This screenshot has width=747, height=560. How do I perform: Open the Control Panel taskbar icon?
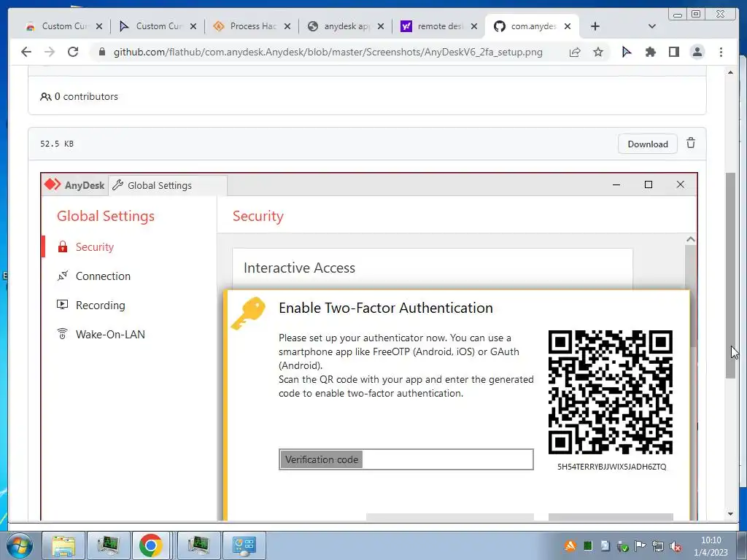[x=244, y=545]
